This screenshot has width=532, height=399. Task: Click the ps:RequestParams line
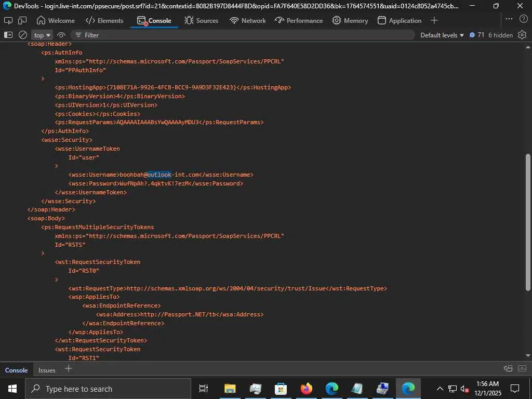click(x=159, y=122)
